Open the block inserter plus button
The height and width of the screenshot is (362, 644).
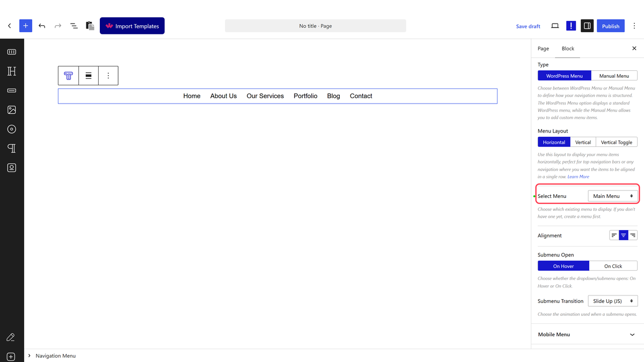(25, 26)
